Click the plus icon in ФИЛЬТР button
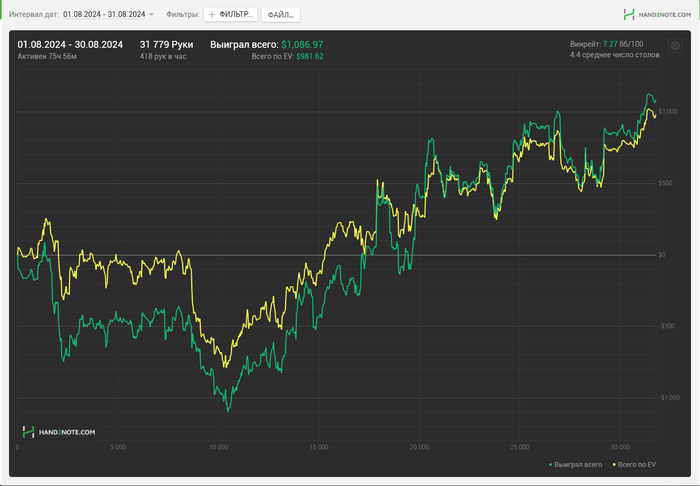This screenshot has width=700, height=486. coord(212,15)
